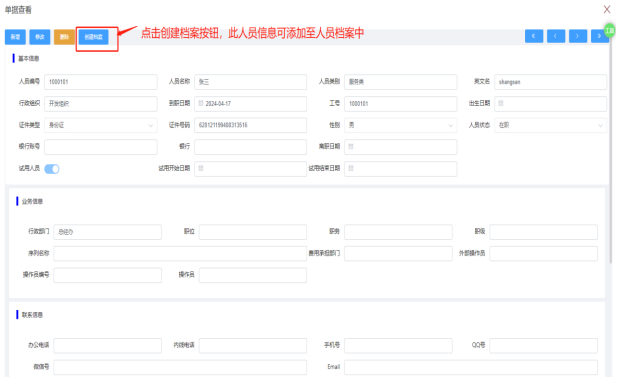Go to the previous record arrow
This screenshot has height=377, width=617.
coord(556,36)
